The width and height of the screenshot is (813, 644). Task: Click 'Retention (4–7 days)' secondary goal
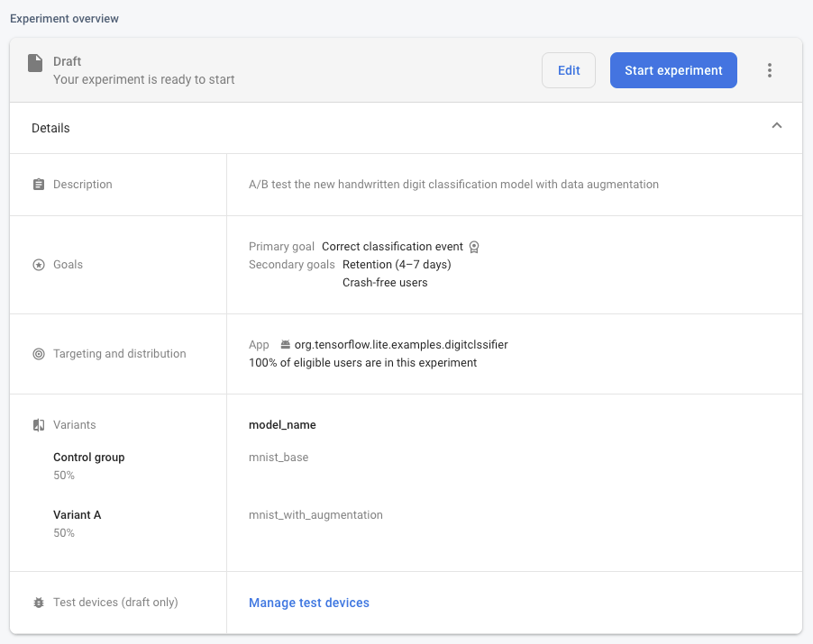click(x=397, y=265)
